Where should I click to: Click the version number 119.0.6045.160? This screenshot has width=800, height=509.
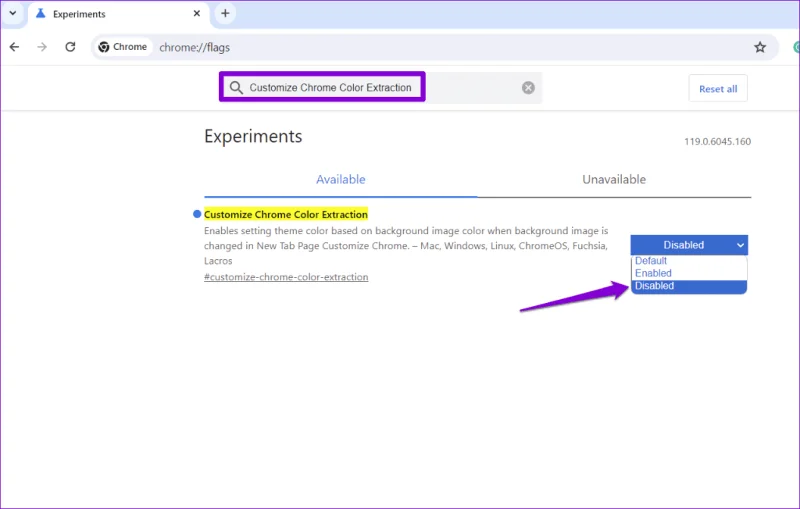click(x=717, y=142)
